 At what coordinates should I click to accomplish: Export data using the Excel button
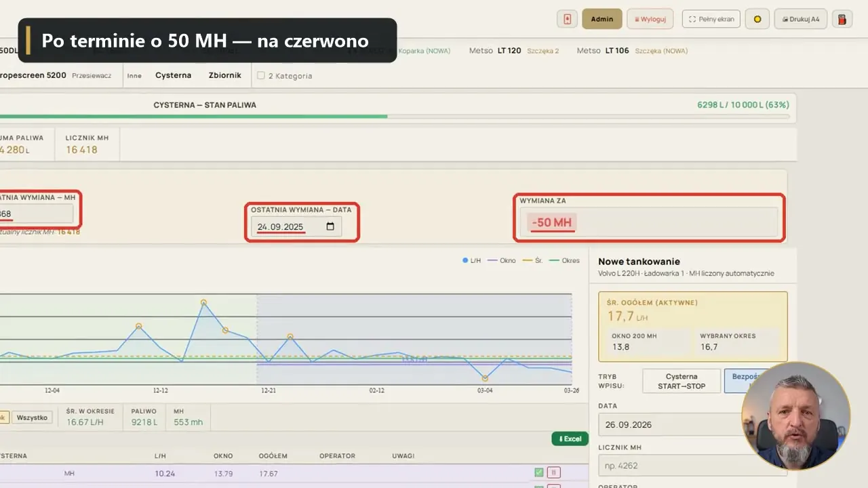pyautogui.click(x=570, y=439)
